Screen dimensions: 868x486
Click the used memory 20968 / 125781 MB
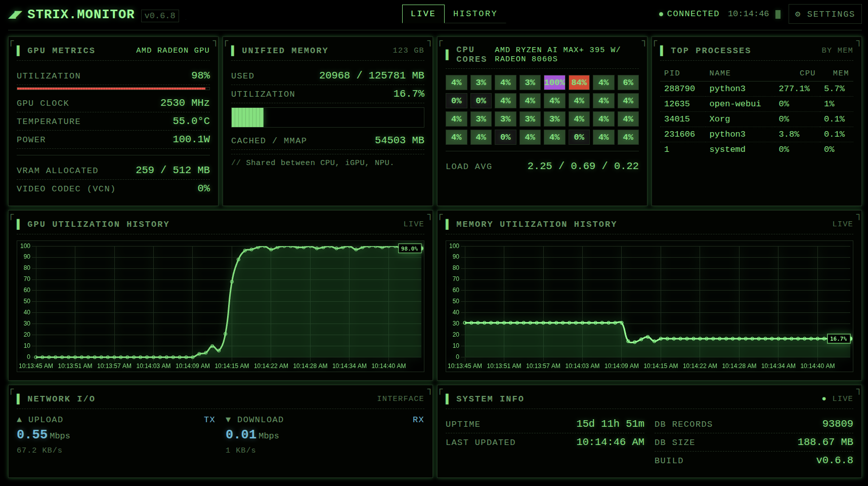point(372,75)
